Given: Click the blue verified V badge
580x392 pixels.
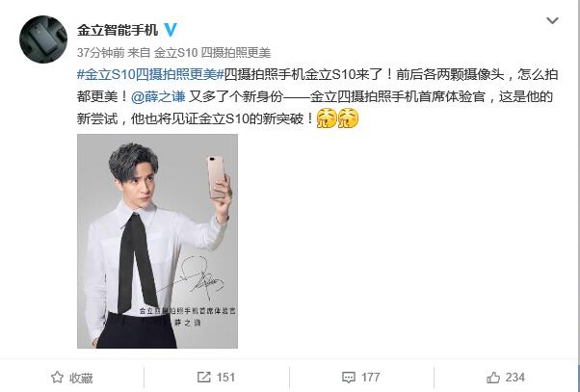Looking at the screenshot, I should tap(171, 30).
